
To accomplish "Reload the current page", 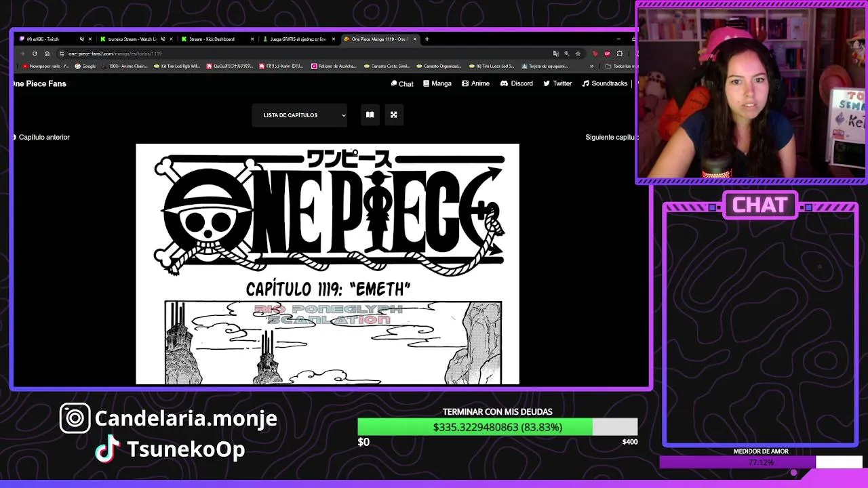I will (35, 54).
